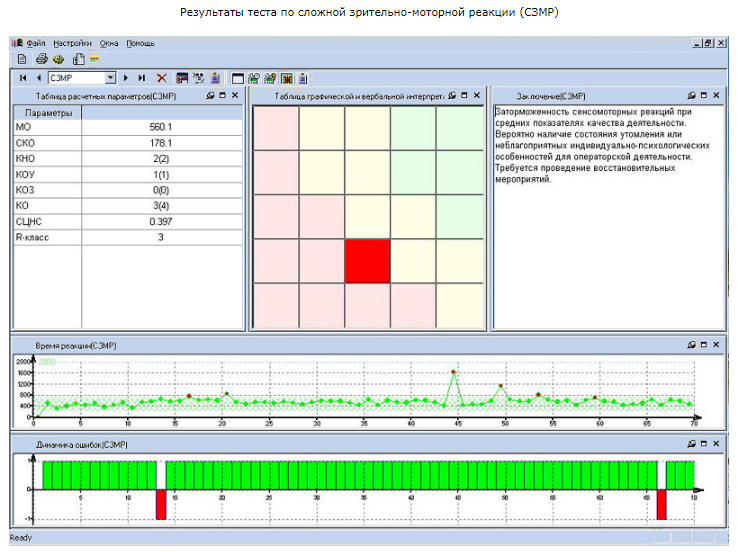Jump to the last record arrow
This screenshot has height=552, width=738.
pos(141,78)
